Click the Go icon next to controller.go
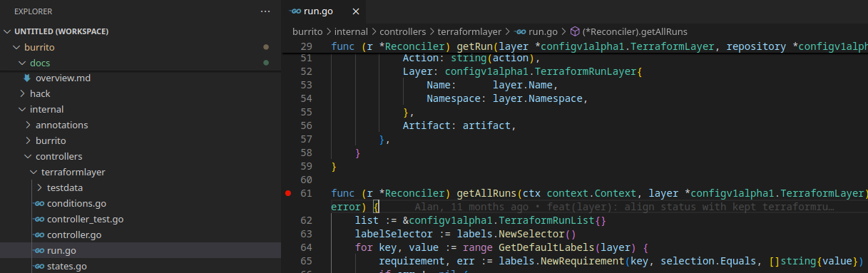The height and width of the screenshot is (273, 868). point(39,235)
